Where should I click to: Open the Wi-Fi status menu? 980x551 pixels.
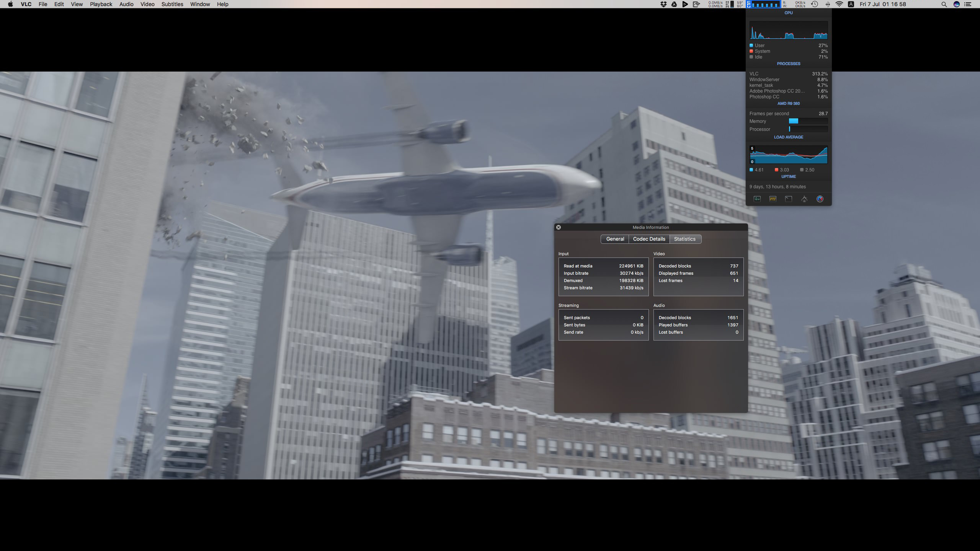tap(839, 4)
